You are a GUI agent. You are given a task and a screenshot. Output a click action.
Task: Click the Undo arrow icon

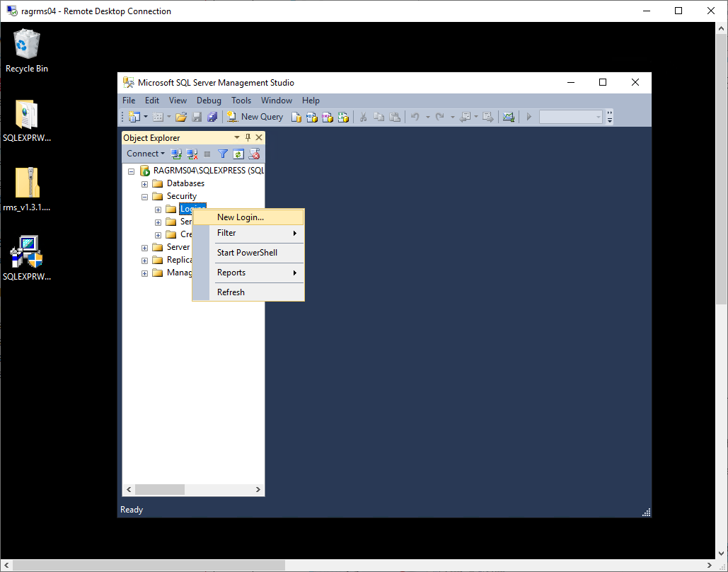point(415,117)
